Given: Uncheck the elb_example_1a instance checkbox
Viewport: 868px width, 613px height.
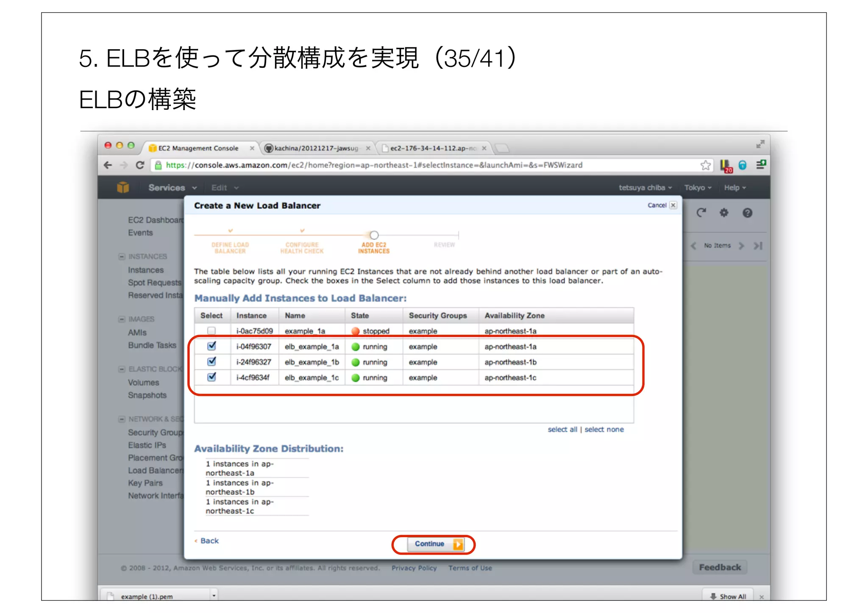Looking at the screenshot, I should coord(211,346).
